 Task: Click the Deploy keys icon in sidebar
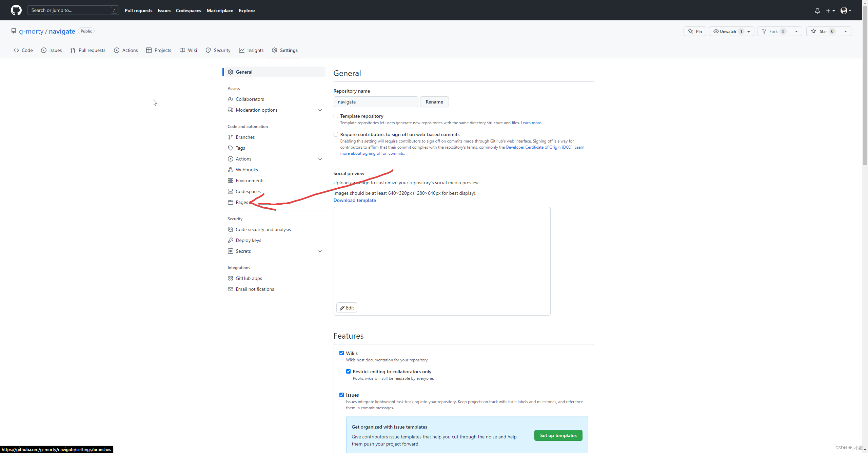(x=230, y=240)
